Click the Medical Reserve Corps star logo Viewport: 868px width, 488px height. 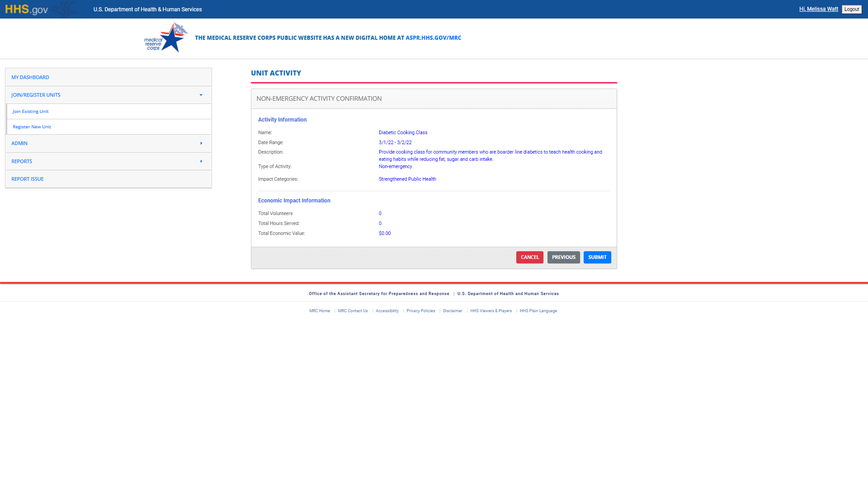tap(166, 38)
